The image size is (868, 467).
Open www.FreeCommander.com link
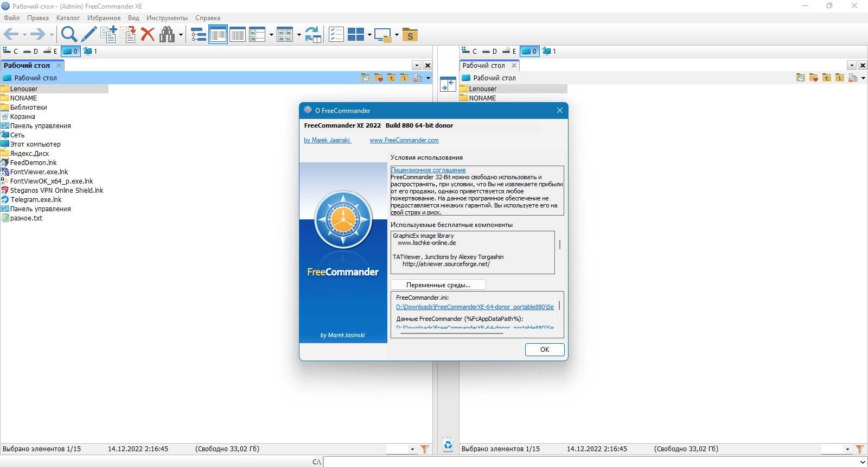[x=404, y=140]
